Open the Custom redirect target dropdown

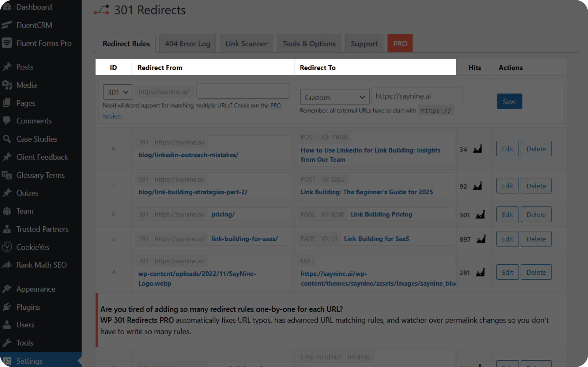(x=335, y=97)
